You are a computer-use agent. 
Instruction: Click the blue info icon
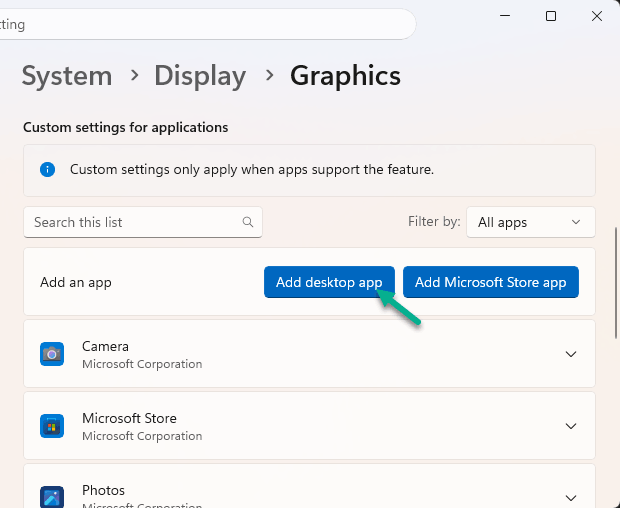click(47, 170)
